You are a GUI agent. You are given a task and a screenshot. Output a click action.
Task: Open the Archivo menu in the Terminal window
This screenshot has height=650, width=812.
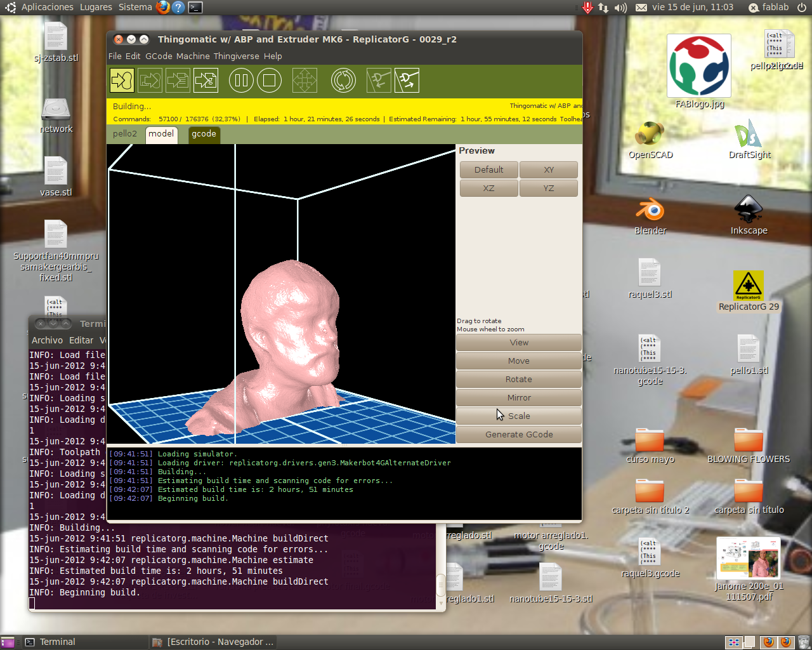[47, 340]
